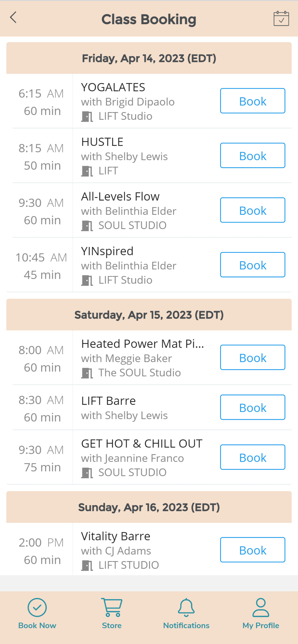The height and width of the screenshot is (644, 298).
Task: Open the Store cart icon
Action: [112, 607]
